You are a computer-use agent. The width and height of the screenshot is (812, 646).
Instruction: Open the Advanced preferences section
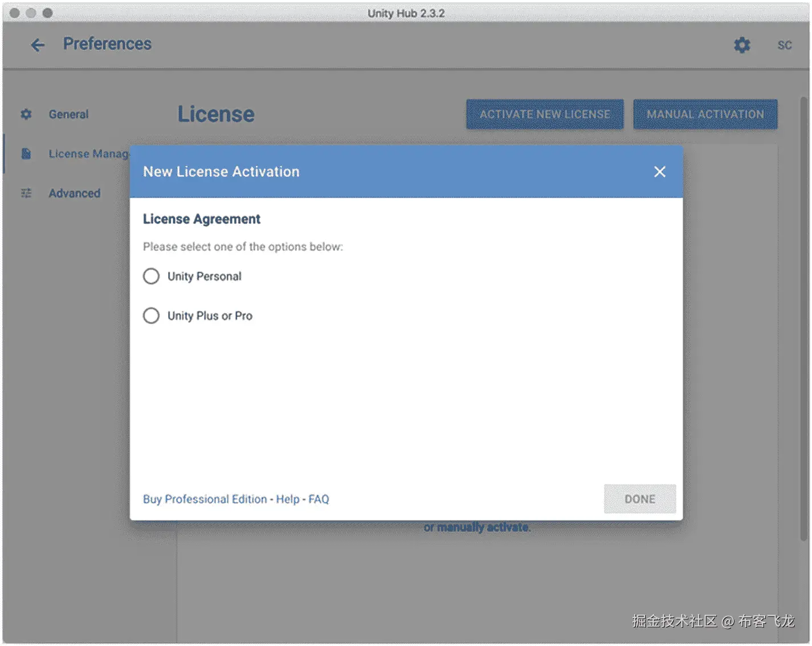click(x=75, y=193)
